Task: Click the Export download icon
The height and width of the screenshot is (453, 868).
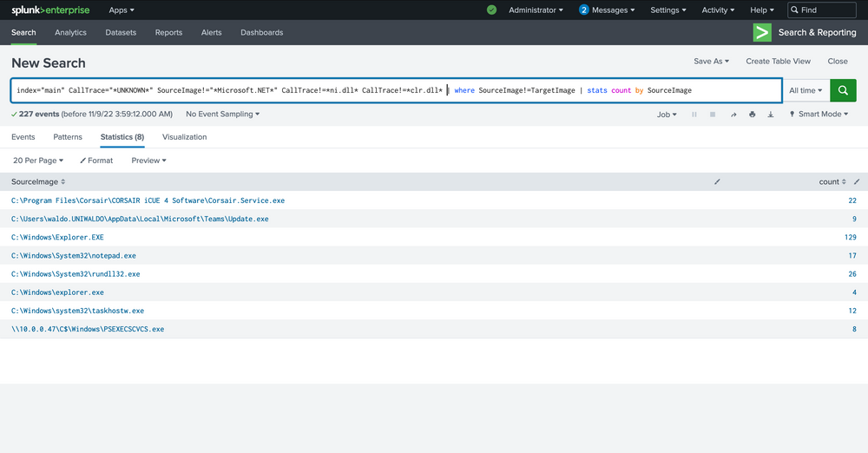Action: (770, 115)
